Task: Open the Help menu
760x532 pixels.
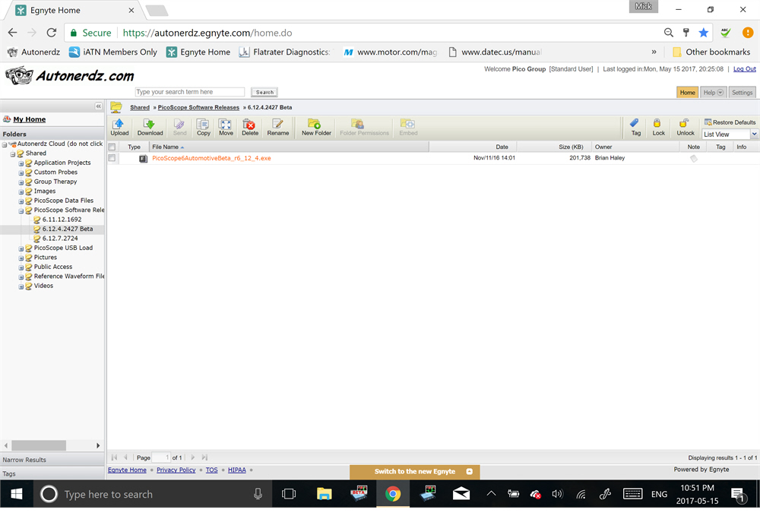Action: (x=713, y=92)
